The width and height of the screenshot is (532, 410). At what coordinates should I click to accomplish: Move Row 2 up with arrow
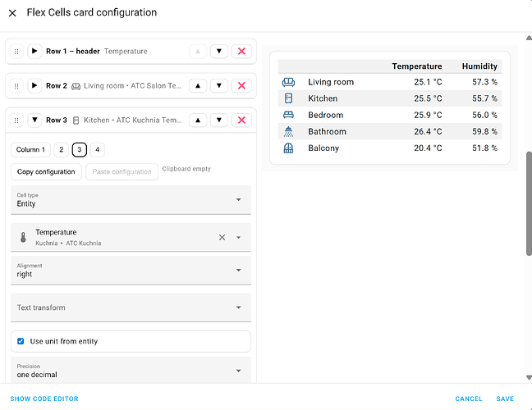click(x=198, y=86)
